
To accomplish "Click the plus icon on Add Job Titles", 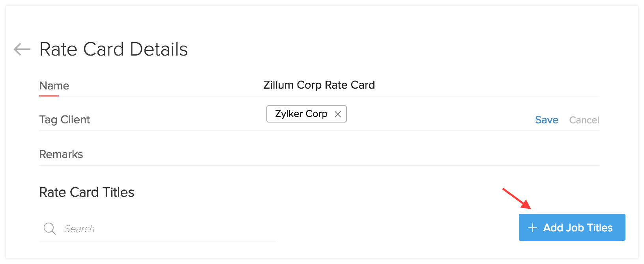I will point(532,228).
